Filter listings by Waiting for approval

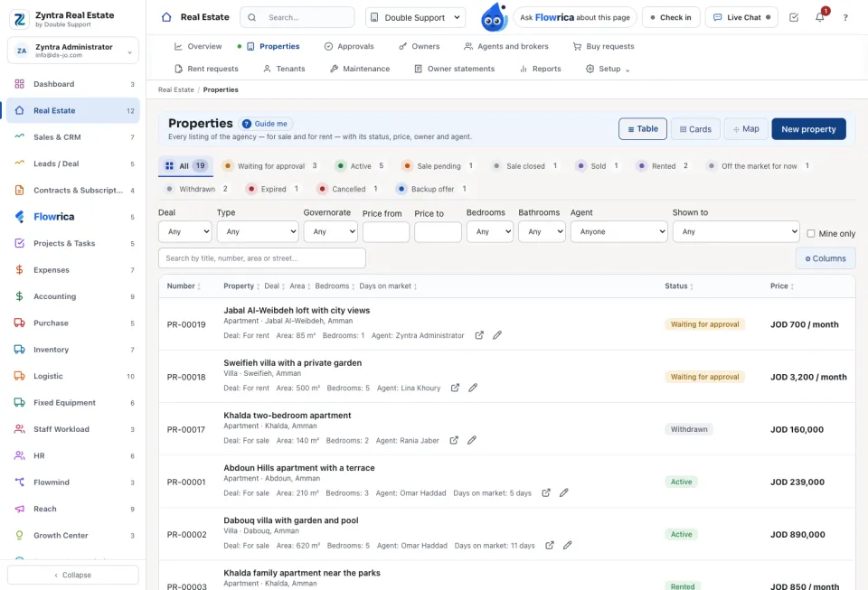pyautogui.click(x=269, y=166)
